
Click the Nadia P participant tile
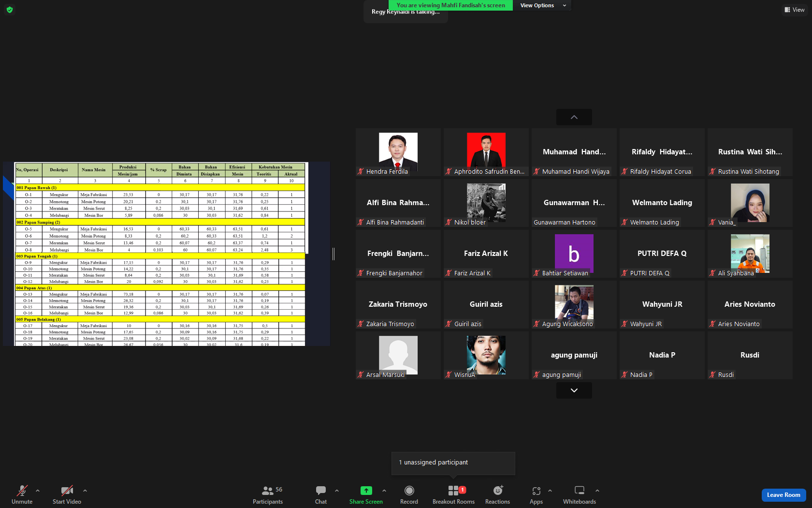[x=662, y=356]
